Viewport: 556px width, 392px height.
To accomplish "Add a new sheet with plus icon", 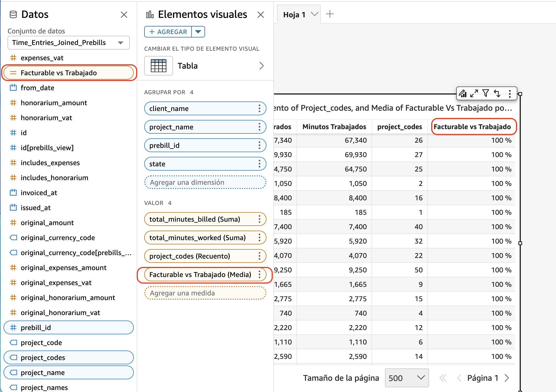I will [330, 14].
